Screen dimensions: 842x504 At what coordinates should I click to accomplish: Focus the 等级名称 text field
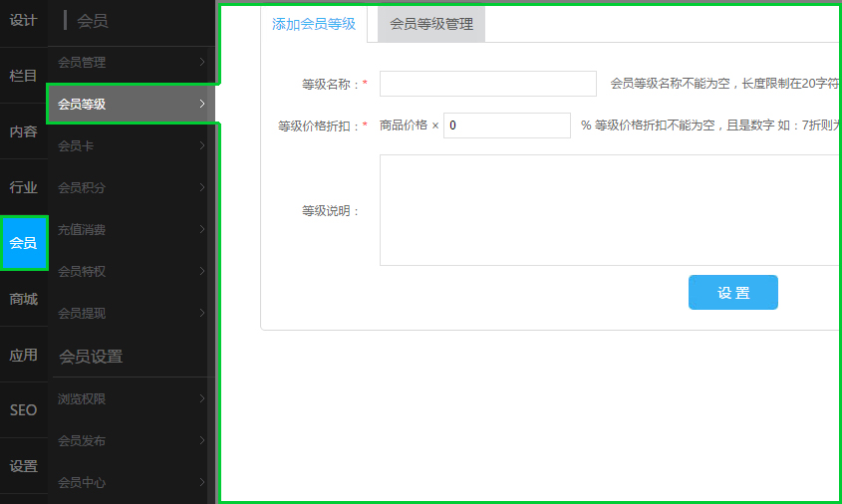pyautogui.click(x=487, y=84)
